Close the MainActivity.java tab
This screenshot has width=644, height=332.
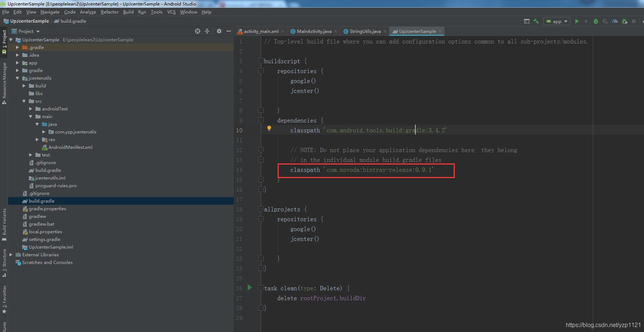point(336,31)
